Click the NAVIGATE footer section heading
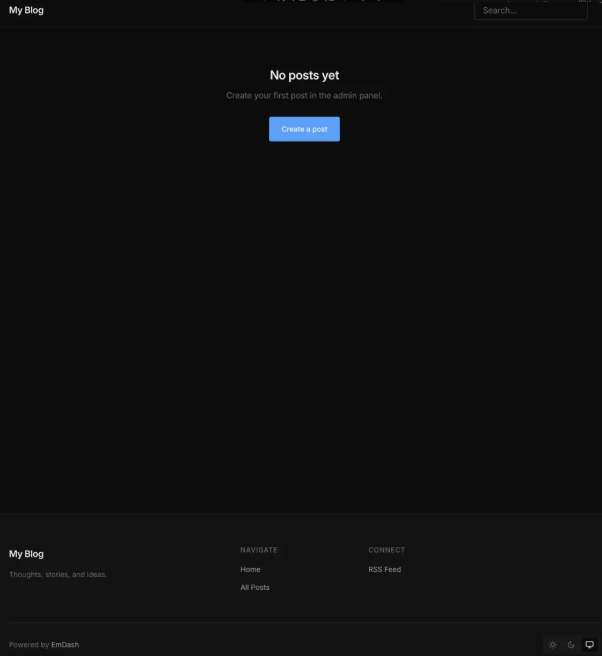The image size is (602, 656). 259,550
